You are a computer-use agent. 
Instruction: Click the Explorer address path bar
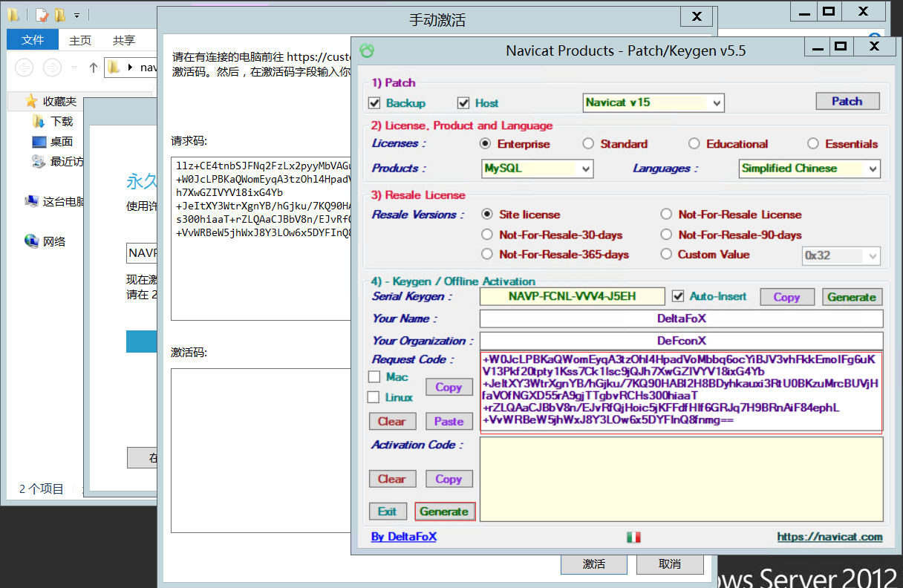(131, 68)
